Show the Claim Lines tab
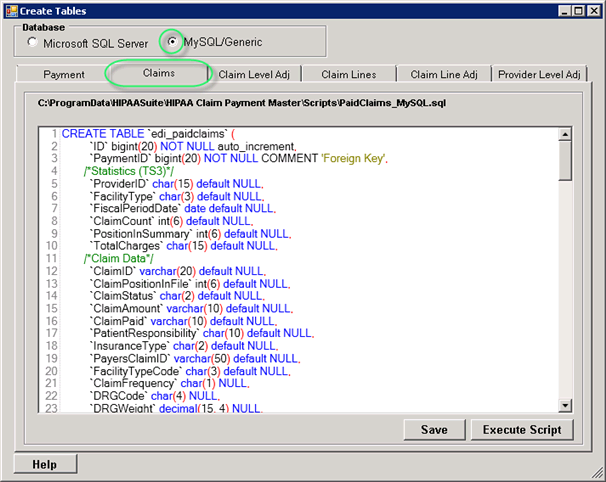Screen dimensions: 606x482 coord(349,74)
